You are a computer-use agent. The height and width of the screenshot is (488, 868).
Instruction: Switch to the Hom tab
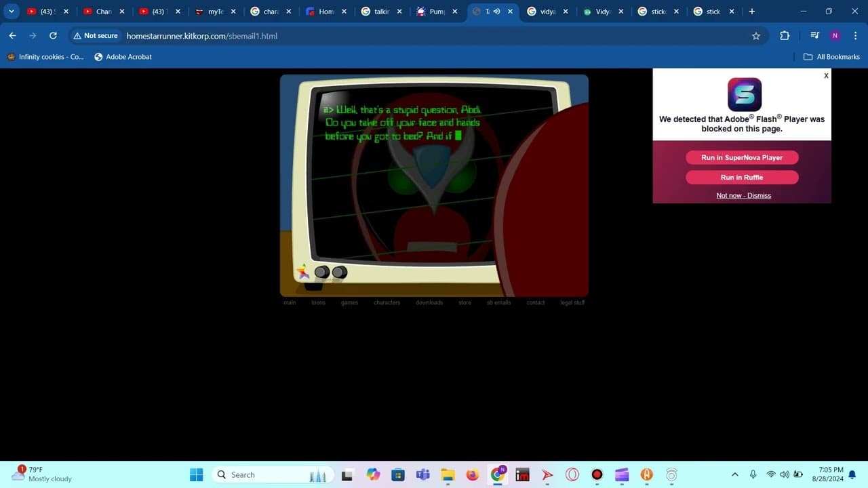point(325,12)
